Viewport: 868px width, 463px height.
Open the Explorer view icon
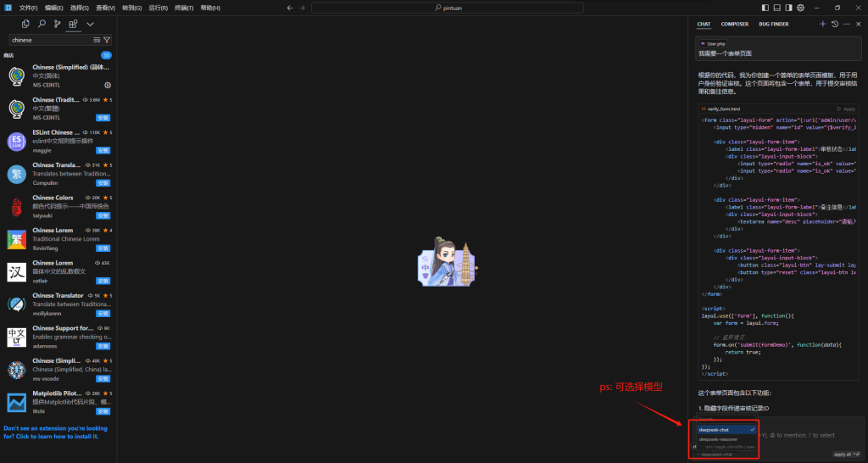pyautogui.click(x=25, y=24)
